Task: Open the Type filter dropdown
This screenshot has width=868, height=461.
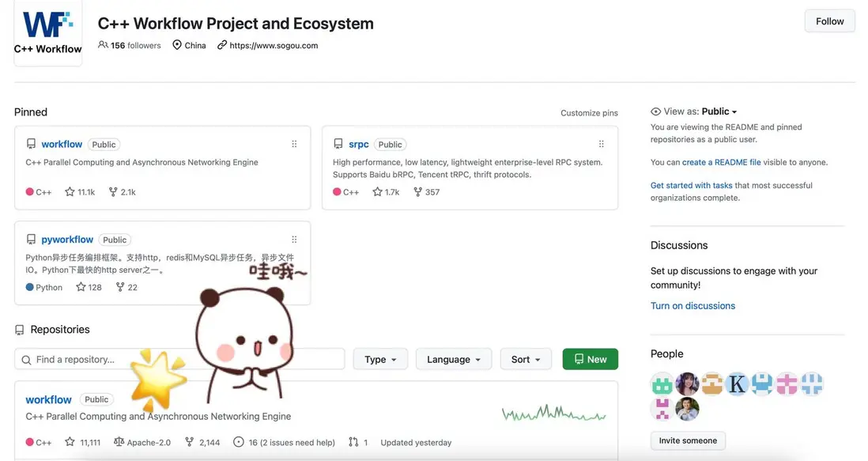Action: (x=380, y=359)
